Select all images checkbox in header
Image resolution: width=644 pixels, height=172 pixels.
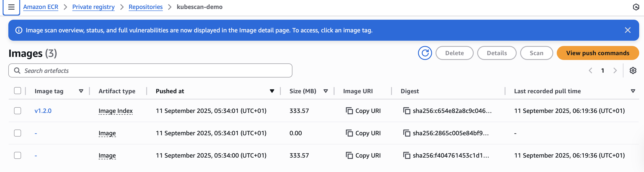tap(18, 91)
